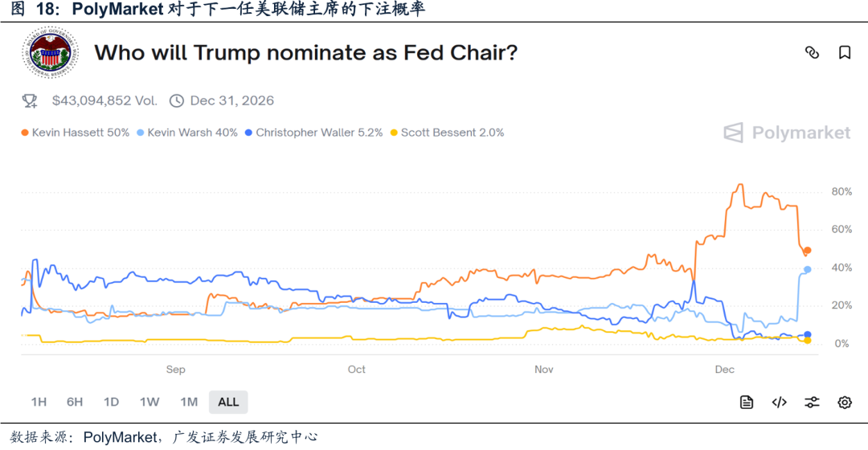The image size is (868, 450).
Task: Click the Federal Reserve seal logo
Action: 50,54
